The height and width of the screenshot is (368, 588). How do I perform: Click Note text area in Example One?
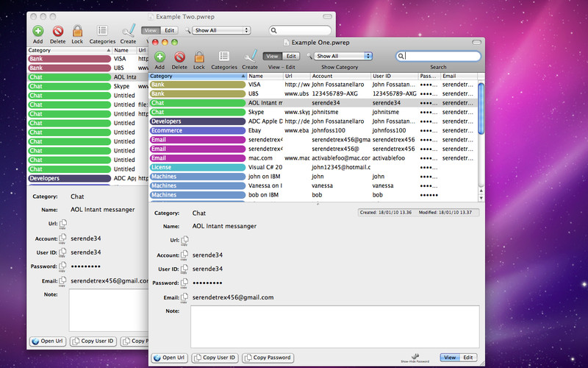[x=335, y=327]
